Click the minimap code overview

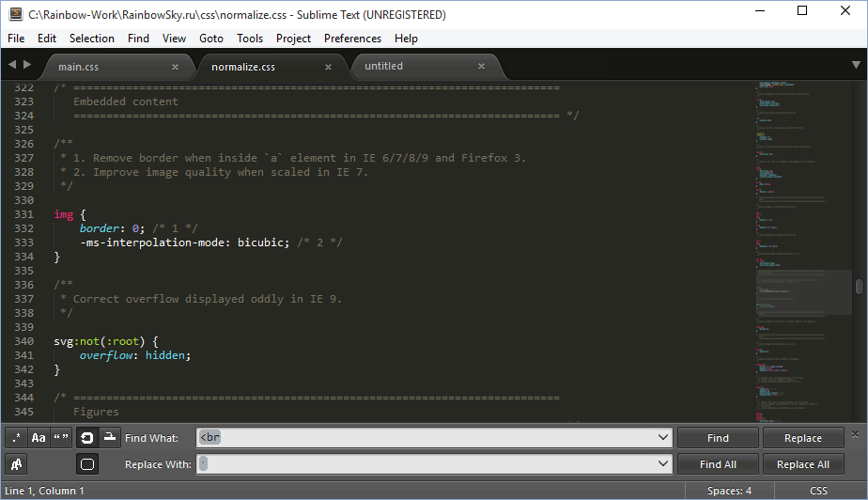pyautogui.click(x=802, y=252)
